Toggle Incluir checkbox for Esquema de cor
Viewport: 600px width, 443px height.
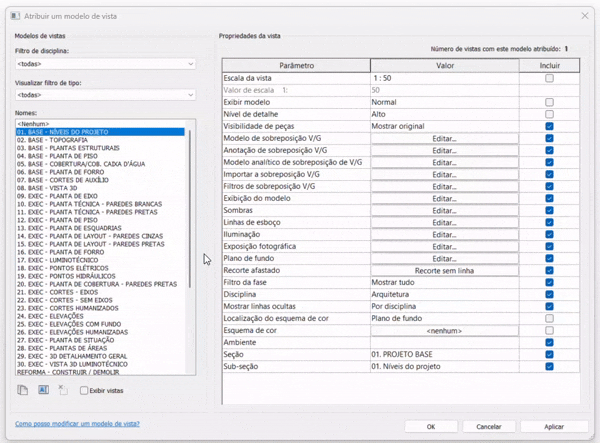[549, 330]
